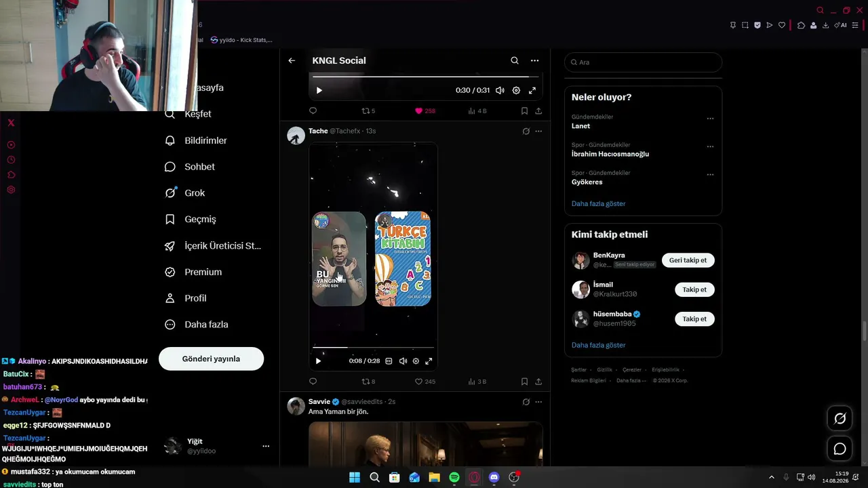Mute the 0:31 video
This screenshot has height=488, width=868.
(x=500, y=90)
